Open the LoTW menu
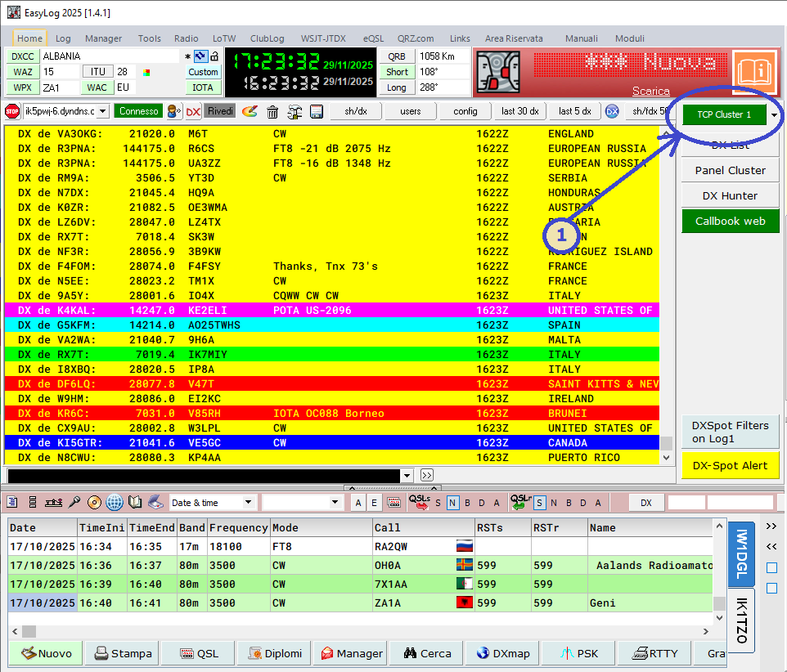This screenshot has height=672, width=787. tap(224, 38)
